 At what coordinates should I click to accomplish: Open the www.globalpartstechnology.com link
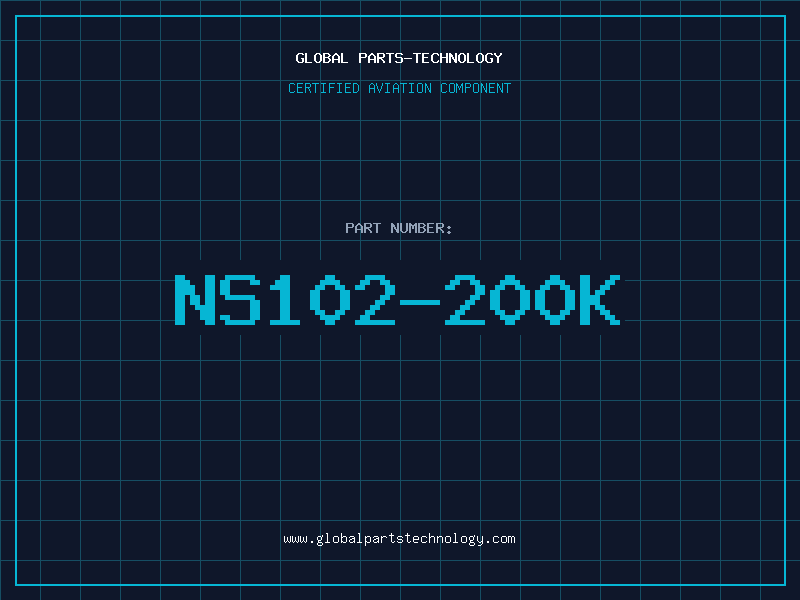[399, 539]
